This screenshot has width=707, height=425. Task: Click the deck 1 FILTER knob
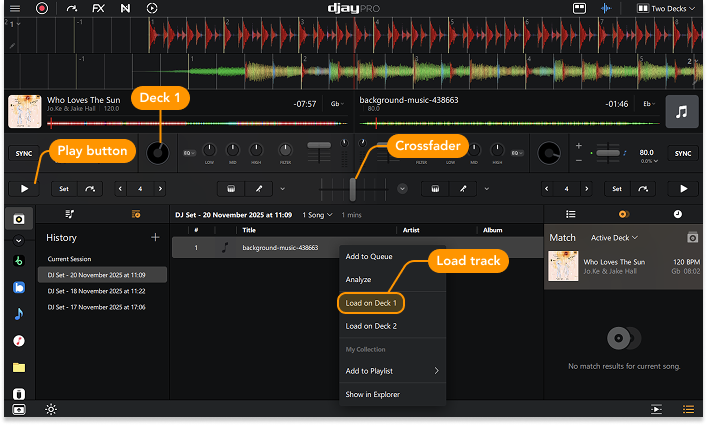click(x=285, y=150)
